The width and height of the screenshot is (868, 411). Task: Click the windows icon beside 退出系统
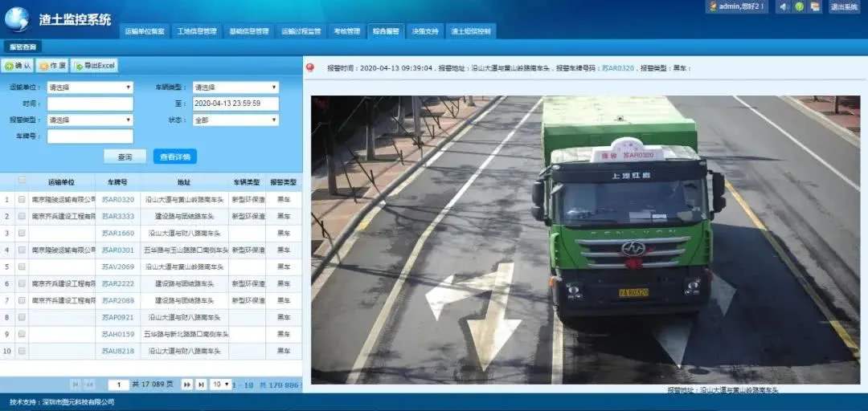point(815,6)
